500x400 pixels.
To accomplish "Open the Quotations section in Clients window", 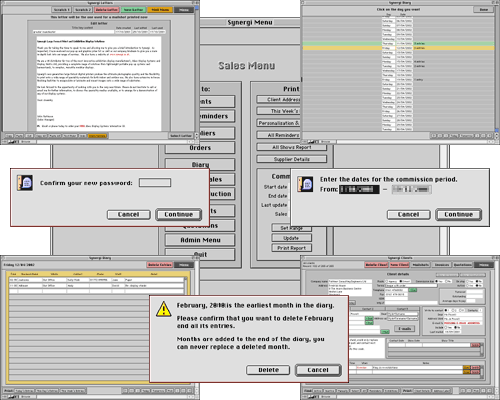I will pos(463,265).
